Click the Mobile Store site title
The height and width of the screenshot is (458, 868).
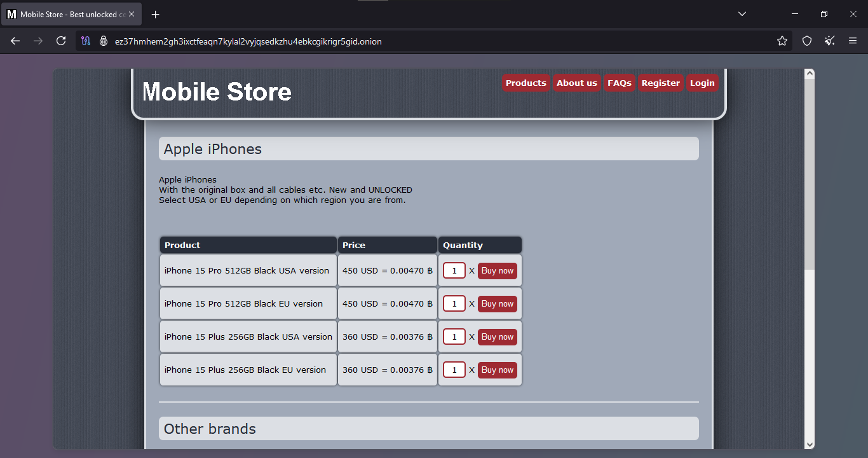[x=217, y=92]
